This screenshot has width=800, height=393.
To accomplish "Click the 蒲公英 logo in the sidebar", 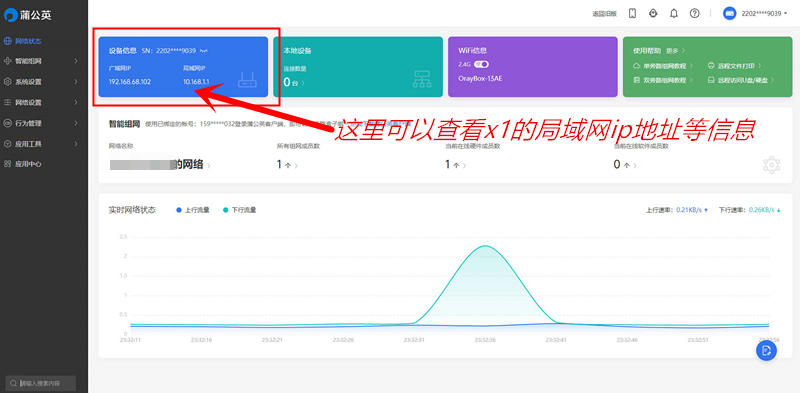I will tap(28, 15).
